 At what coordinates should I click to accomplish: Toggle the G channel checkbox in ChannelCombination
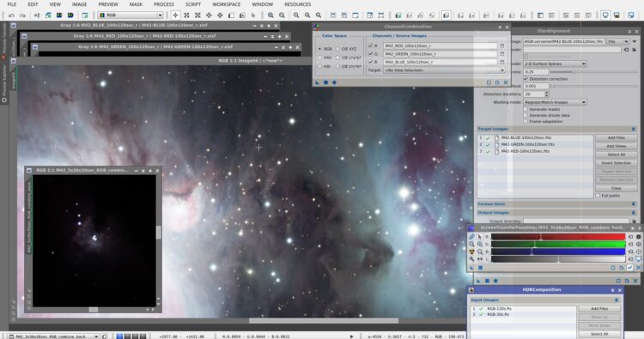point(370,54)
